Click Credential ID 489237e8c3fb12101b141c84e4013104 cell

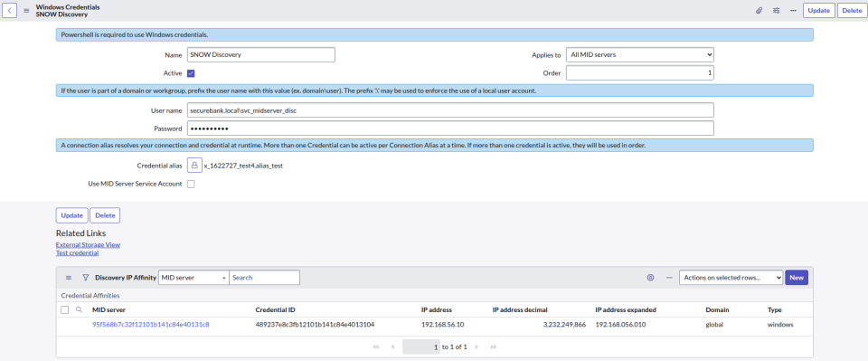315,325
